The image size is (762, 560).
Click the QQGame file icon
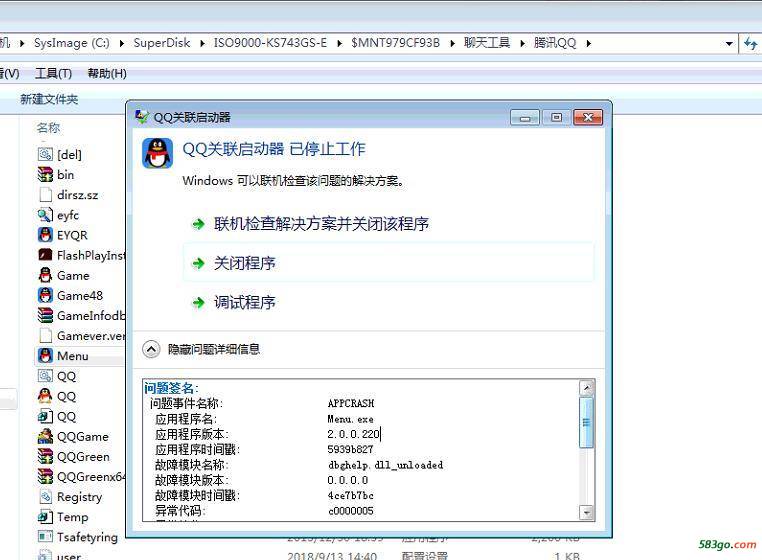coord(45,436)
